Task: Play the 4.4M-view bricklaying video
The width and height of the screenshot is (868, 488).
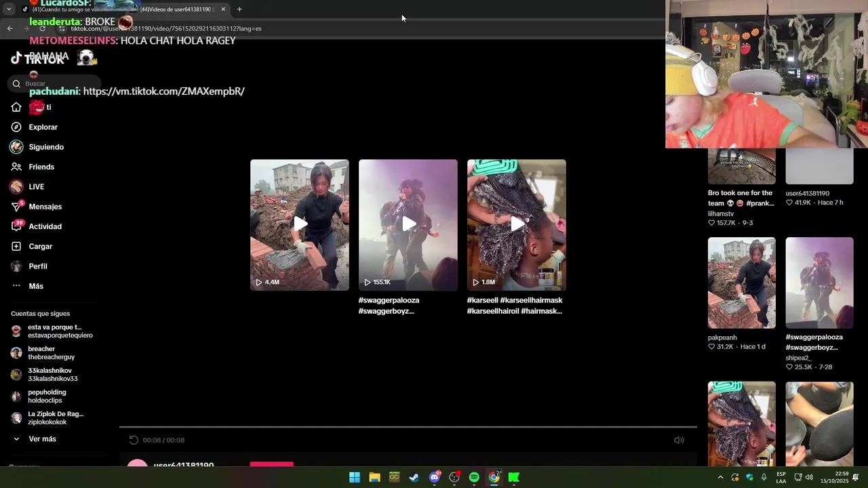Action: (300, 224)
